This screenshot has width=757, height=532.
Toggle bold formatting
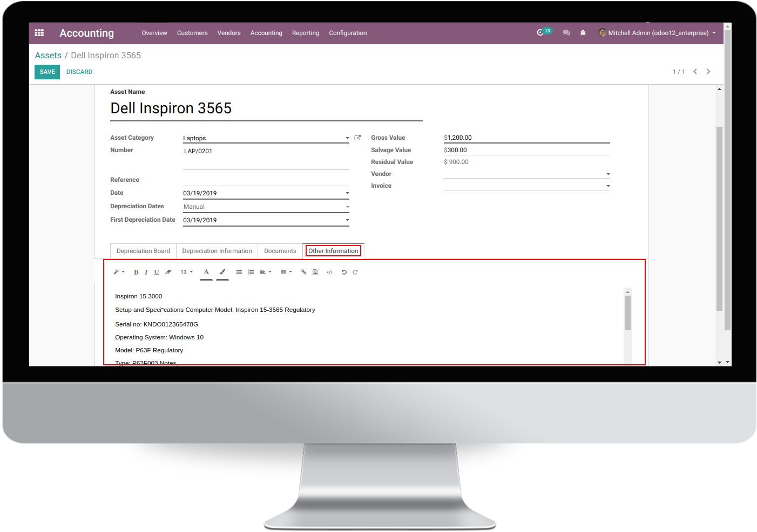[x=136, y=272]
